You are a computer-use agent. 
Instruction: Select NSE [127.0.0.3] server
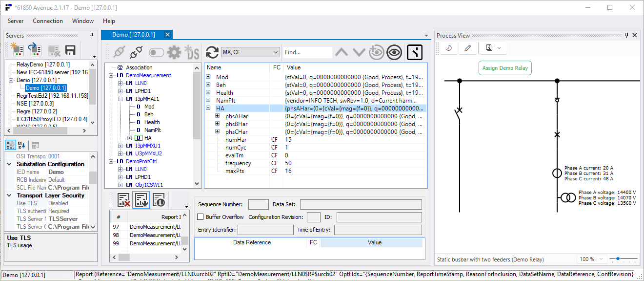35,104
